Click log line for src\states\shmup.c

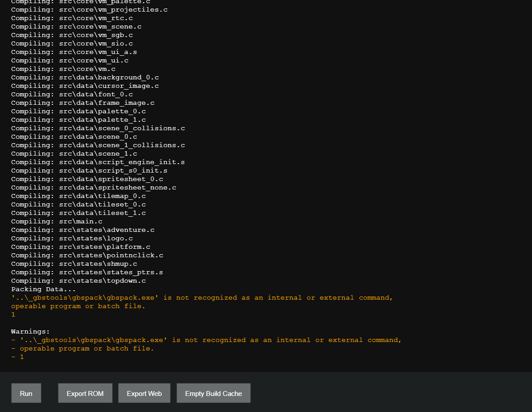click(x=74, y=264)
